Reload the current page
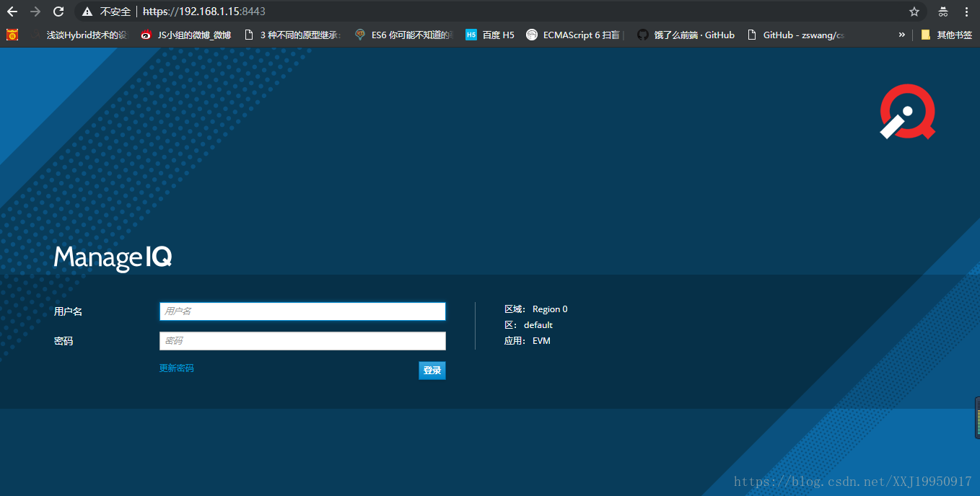The image size is (980, 496). coord(58,12)
